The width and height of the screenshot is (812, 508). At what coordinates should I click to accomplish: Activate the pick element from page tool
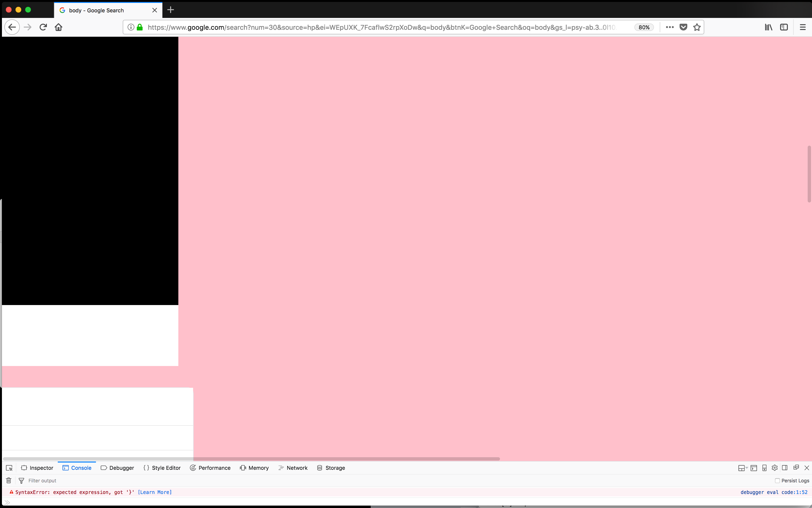pyautogui.click(x=9, y=468)
